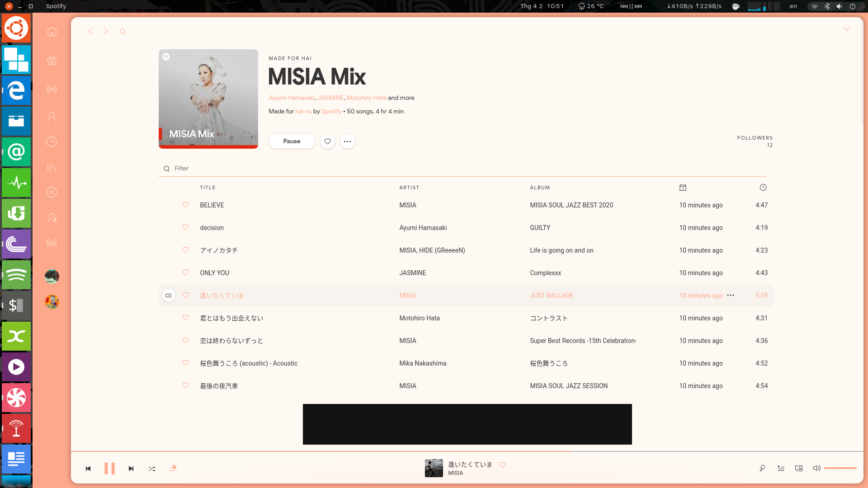This screenshot has width=868, height=488.
Task: Go back with the left arrow
Action: click(x=90, y=31)
